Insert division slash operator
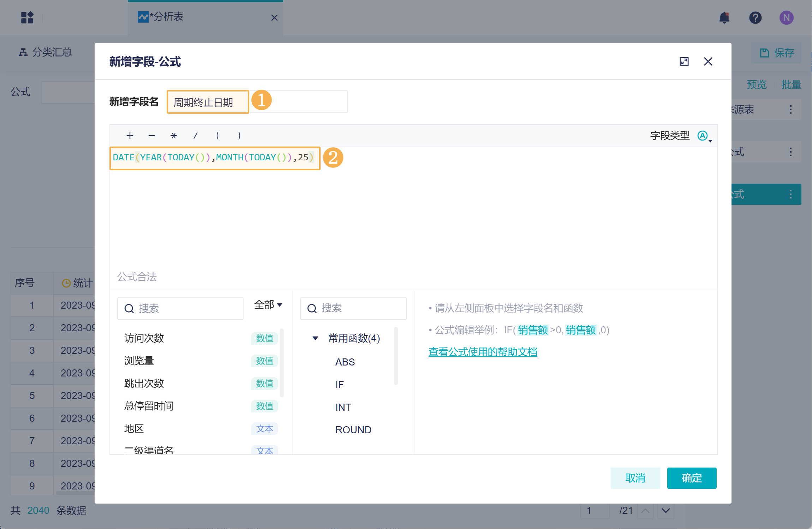This screenshot has width=812, height=529. 195,136
